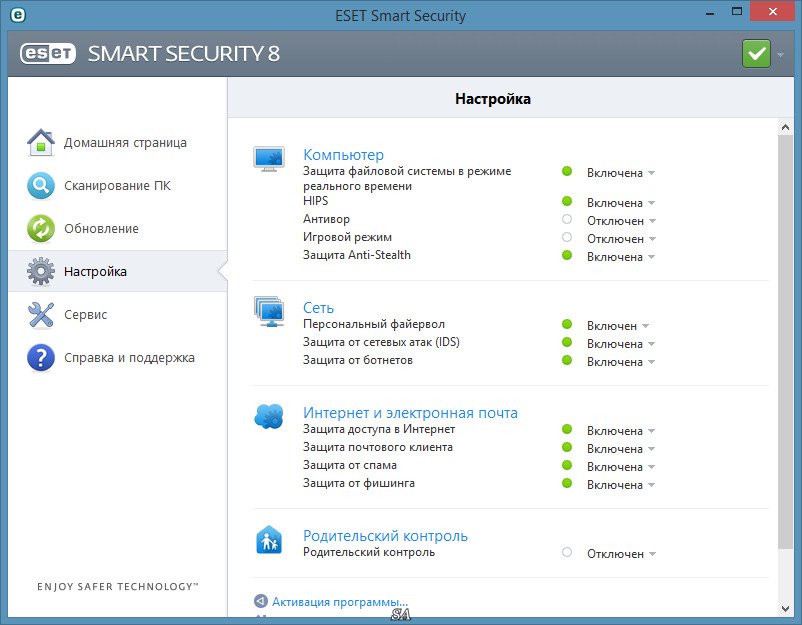Click the Computer section monitor icon
Screen dimensions: 802x625
[x=269, y=159]
